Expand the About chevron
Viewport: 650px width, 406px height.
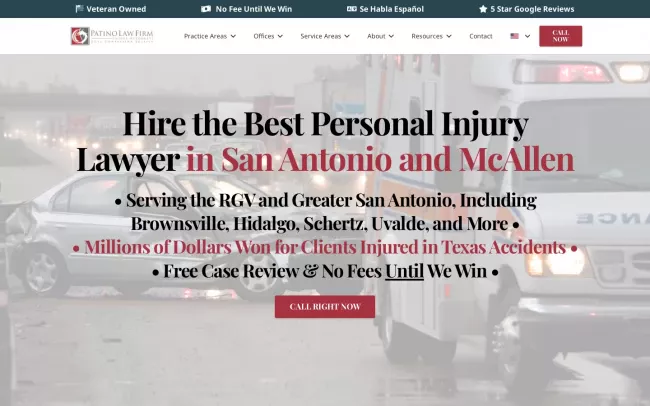(x=391, y=36)
